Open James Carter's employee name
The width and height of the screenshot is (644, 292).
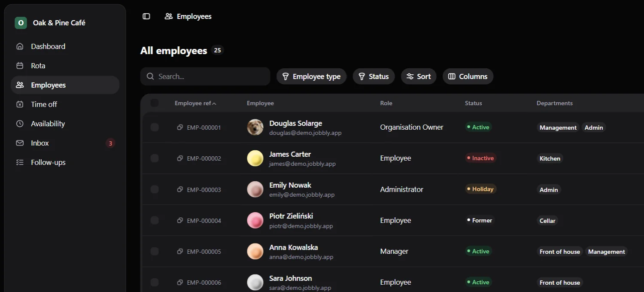coord(290,154)
